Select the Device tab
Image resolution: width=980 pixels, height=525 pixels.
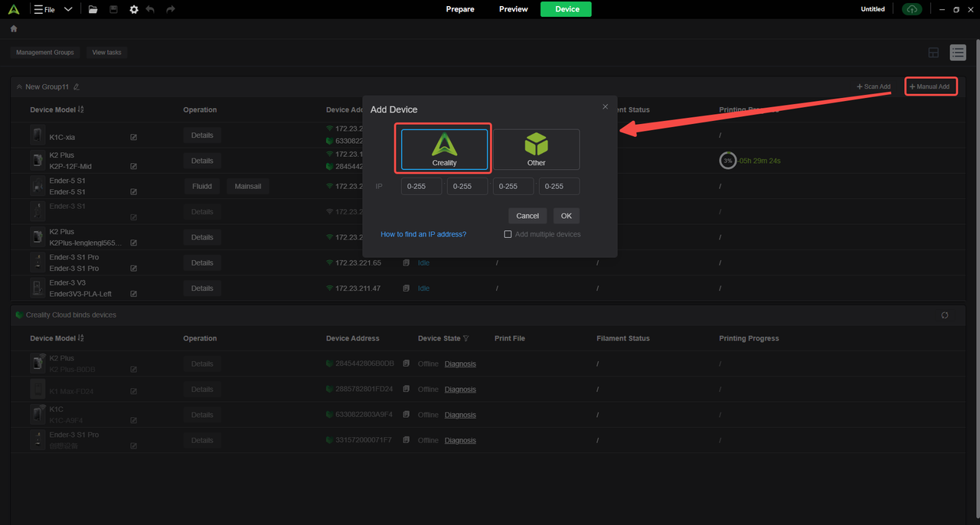567,9
